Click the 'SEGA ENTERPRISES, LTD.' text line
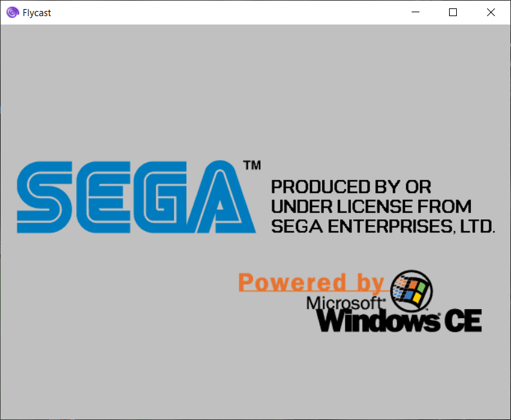 pos(383,226)
